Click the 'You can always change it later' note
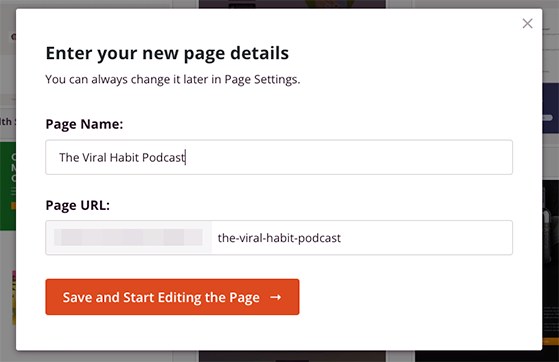The image size is (559, 362). tap(173, 79)
